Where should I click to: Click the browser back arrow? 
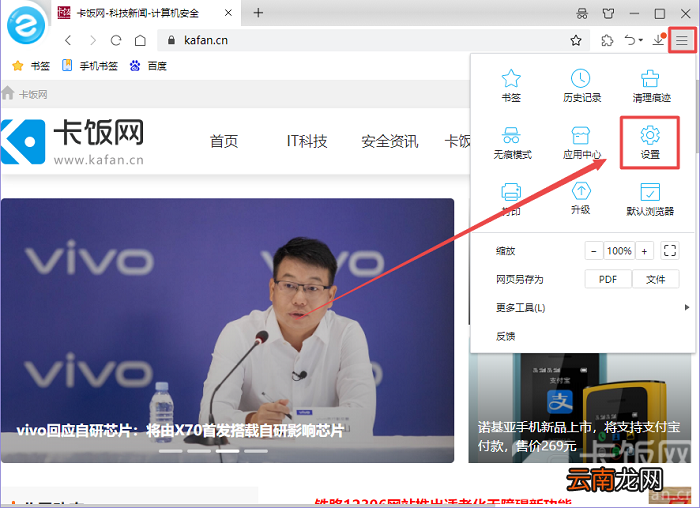pos(68,41)
